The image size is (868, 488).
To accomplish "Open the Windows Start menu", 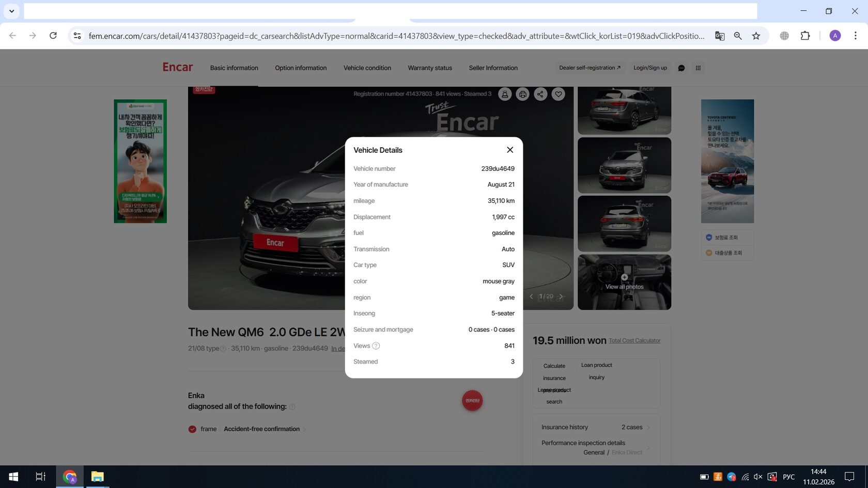I will (x=14, y=477).
